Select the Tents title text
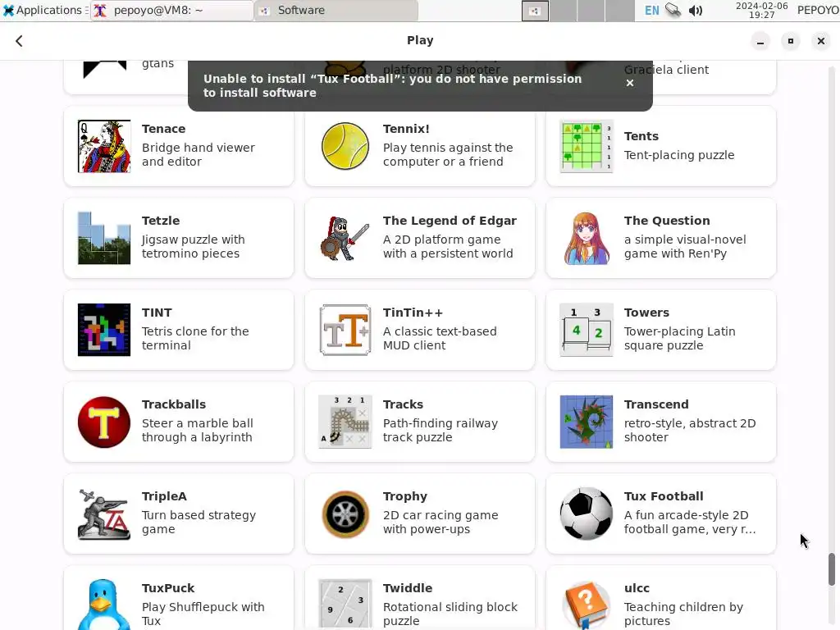 tap(641, 136)
